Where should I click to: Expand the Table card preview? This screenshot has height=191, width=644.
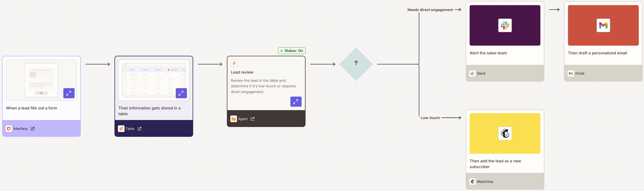coord(181,93)
